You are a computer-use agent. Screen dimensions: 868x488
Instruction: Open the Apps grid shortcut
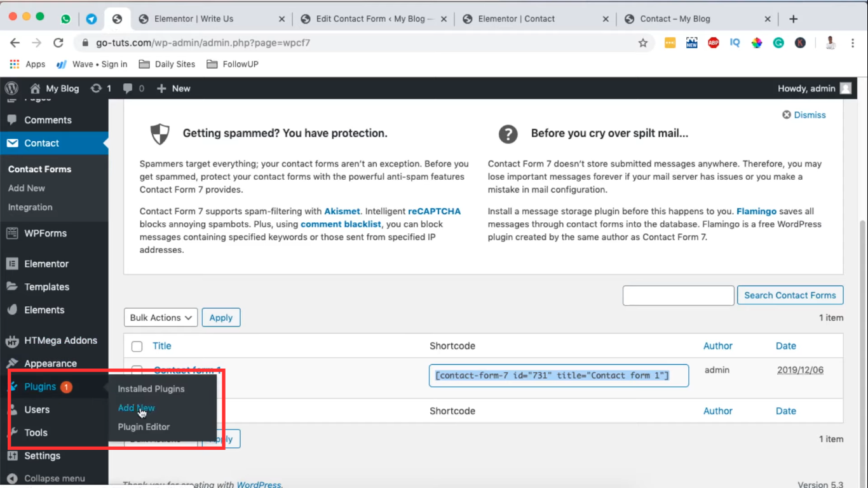point(27,64)
